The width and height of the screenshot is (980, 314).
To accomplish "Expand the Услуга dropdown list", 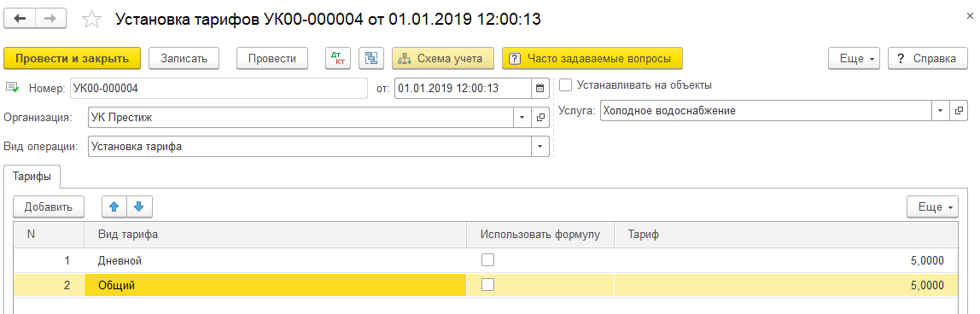I will pos(941,110).
